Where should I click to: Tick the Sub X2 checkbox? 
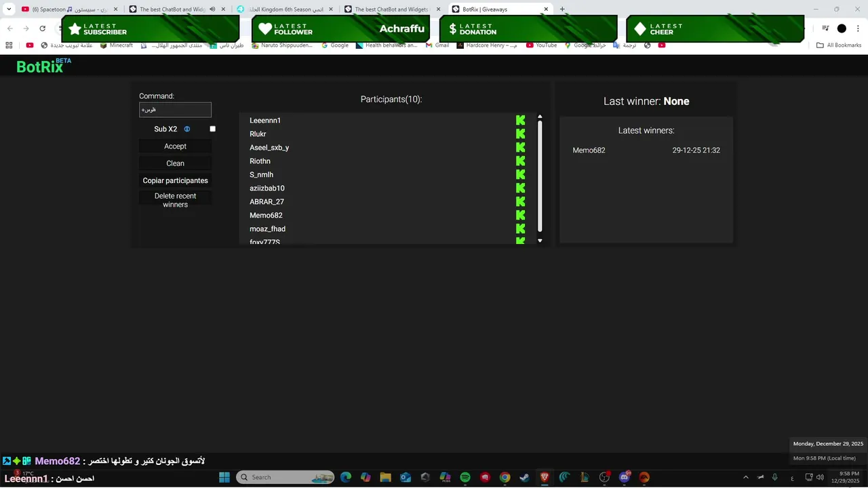click(212, 129)
